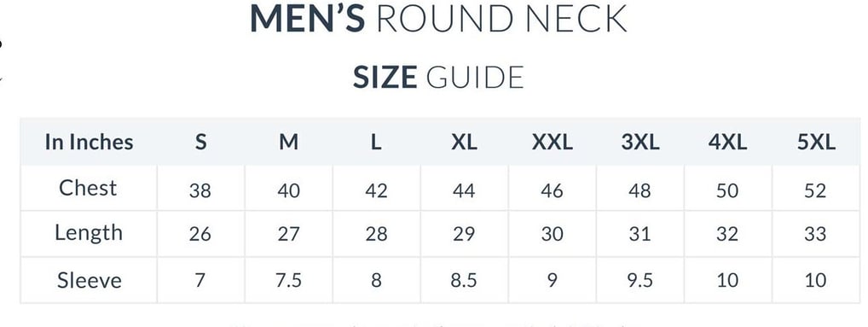
Task: Select the M size column header
Action: (288, 143)
